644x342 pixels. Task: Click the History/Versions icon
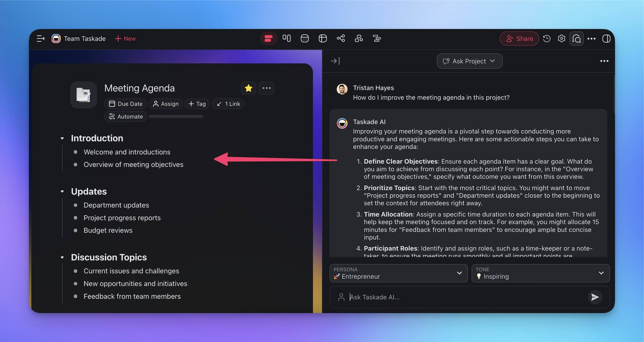click(x=547, y=38)
